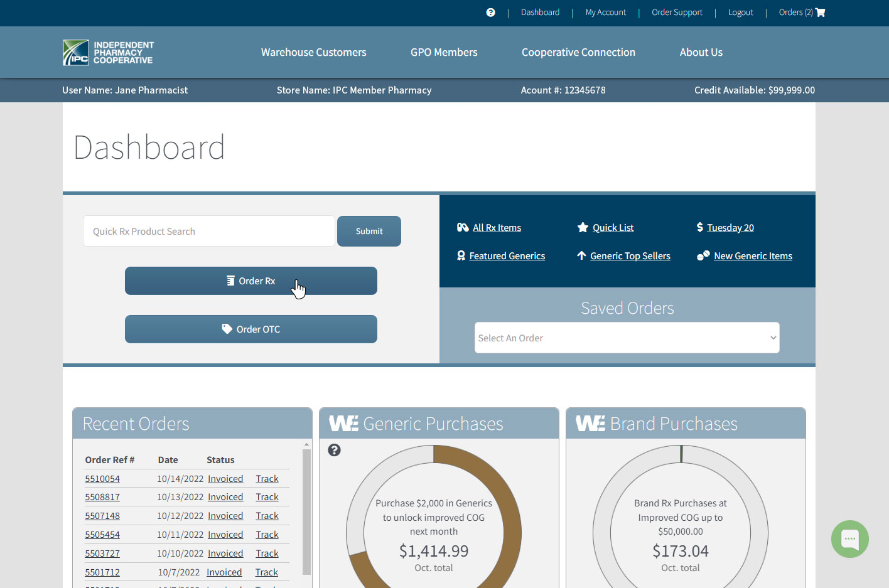Open All Rx Items link
The height and width of the screenshot is (588, 889).
(x=497, y=227)
